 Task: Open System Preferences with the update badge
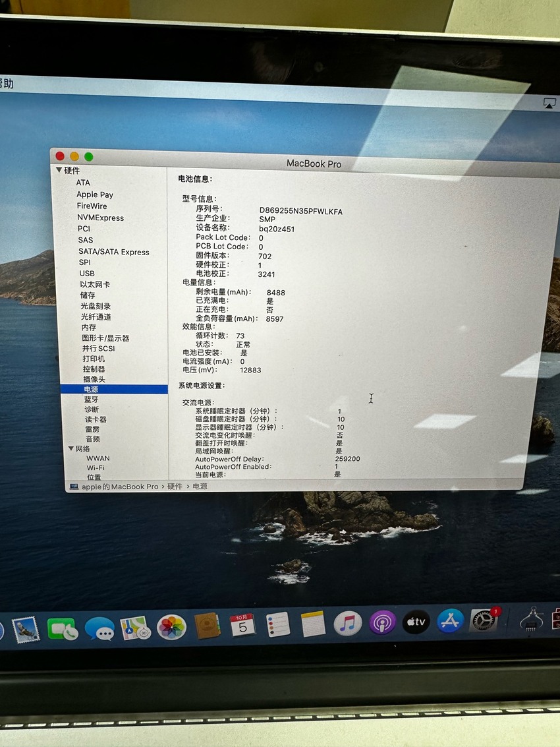tap(484, 620)
